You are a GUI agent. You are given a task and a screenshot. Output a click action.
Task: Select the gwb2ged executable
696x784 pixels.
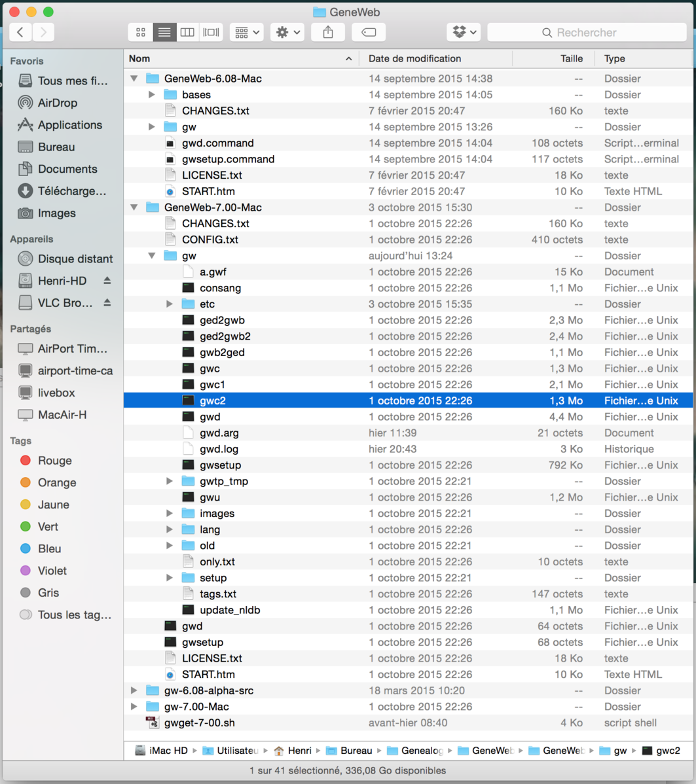click(x=409, y=353)
